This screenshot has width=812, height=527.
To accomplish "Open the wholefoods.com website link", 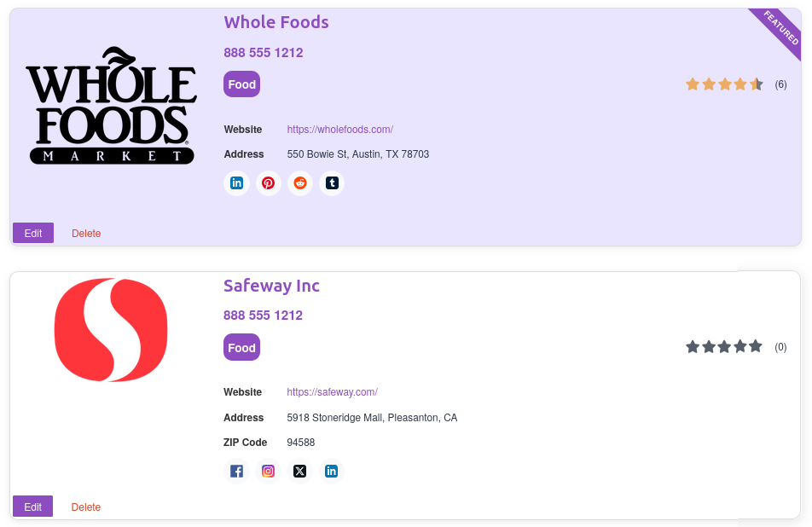I will click(x=339, y=130).
